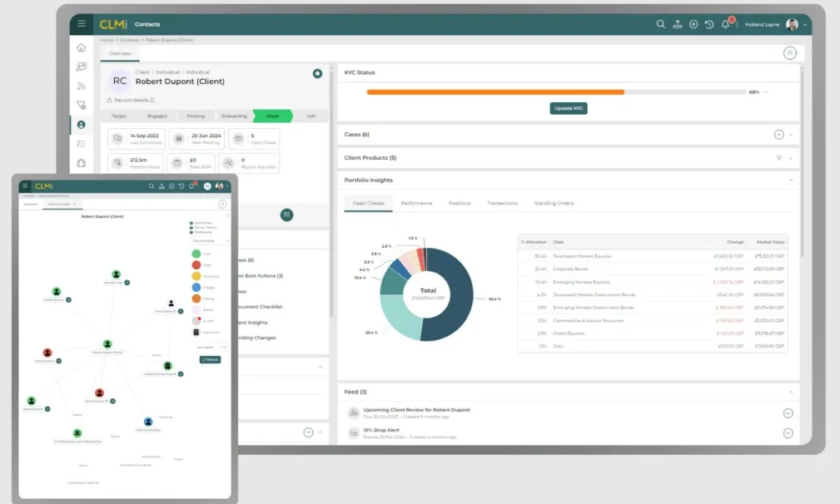
Task: Click the Last Contacted 14 Sep 2023 card
Action: pos(137,139)
